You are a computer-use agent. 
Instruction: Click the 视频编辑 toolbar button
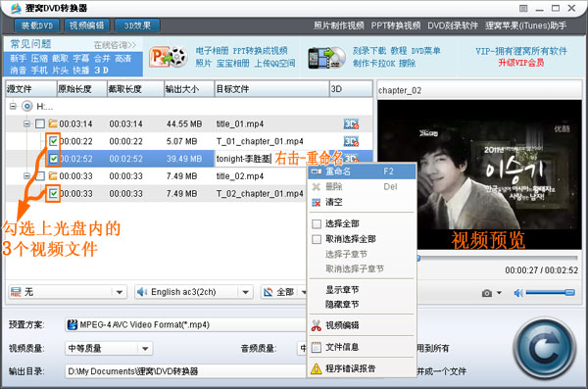click(x=86, y=25)
